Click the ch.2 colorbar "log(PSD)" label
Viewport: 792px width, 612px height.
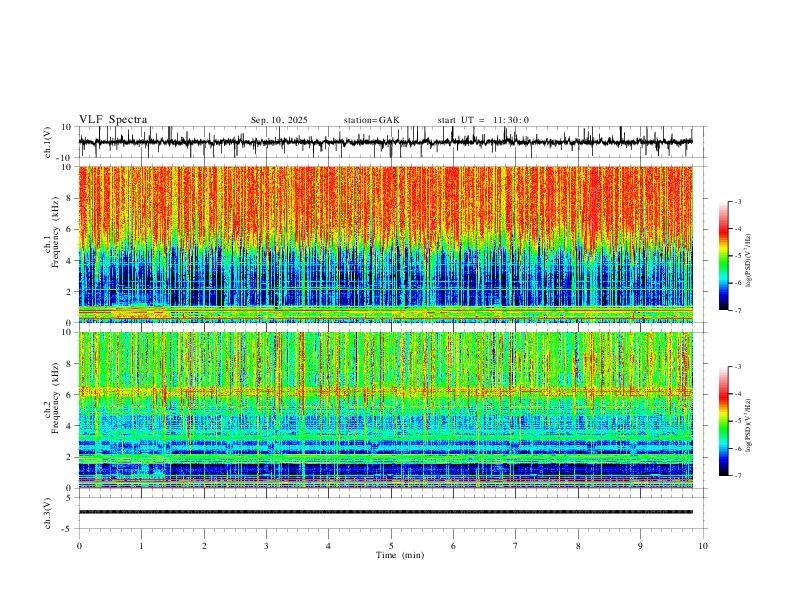click(748, 425)
